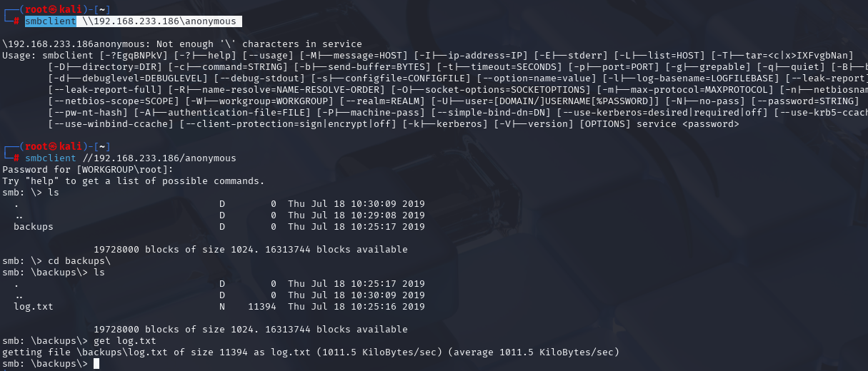Click the first 'smb: \> ls' command line
The image size is (868, 371).
[x=31, y=193]
